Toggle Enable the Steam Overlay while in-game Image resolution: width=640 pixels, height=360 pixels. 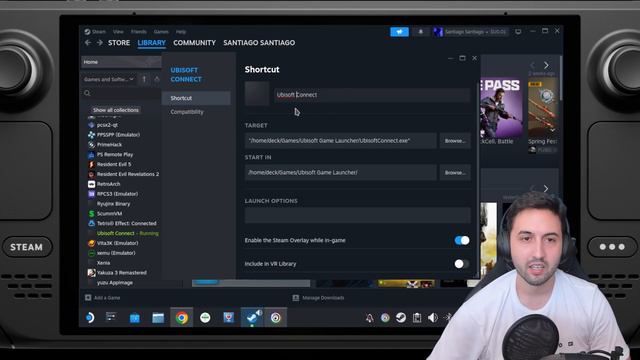[462, 240]
